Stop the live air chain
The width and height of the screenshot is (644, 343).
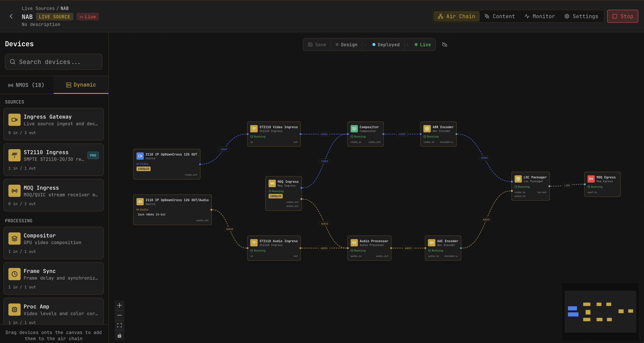622,16
